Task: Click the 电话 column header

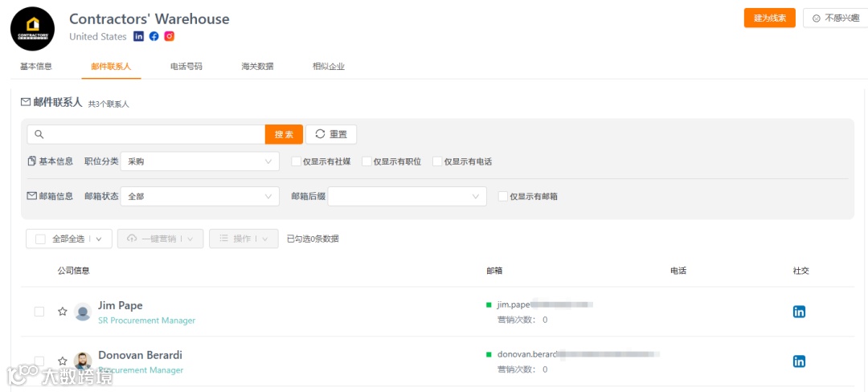Action: (x=678, y=271)
